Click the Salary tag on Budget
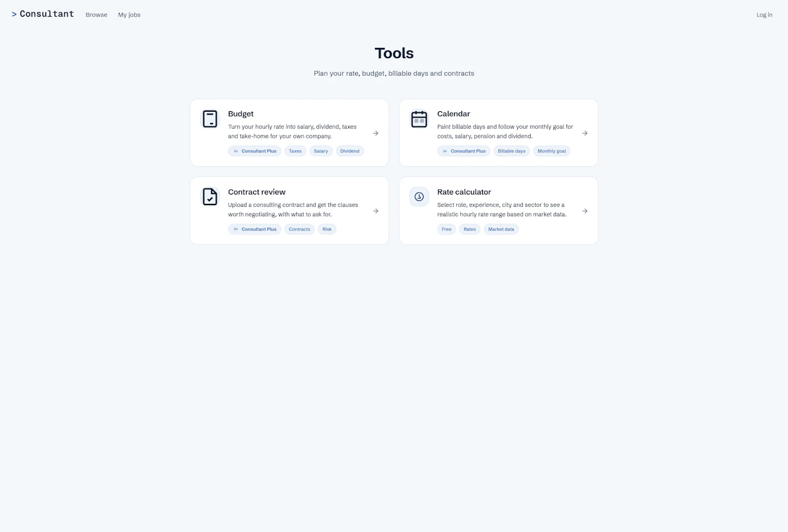 pos(321,151)
